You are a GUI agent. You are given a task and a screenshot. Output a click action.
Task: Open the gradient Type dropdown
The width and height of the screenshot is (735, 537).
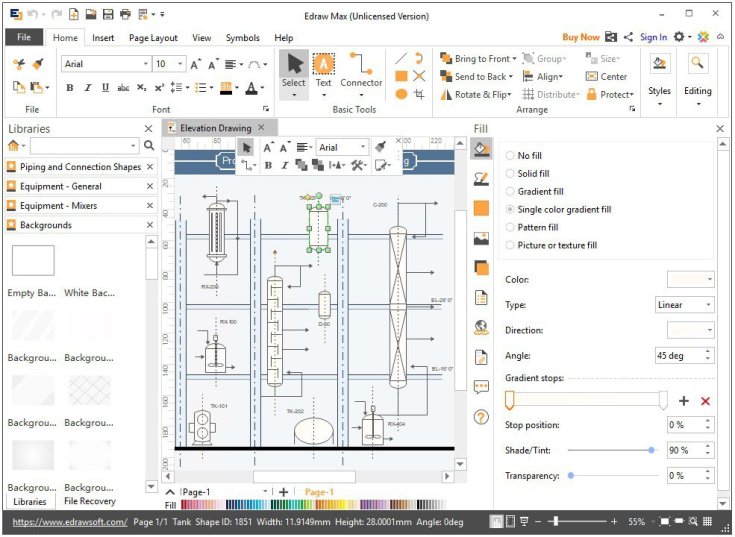pyautogui.click(x=684, y=305)
